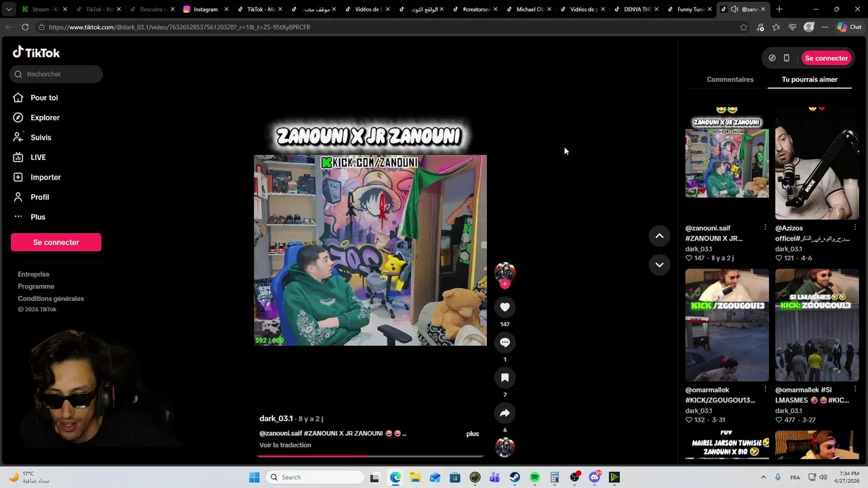This screenshot has height=488, width=868.
Task: Open Spotify from taskbar
Action: [534, 477]
